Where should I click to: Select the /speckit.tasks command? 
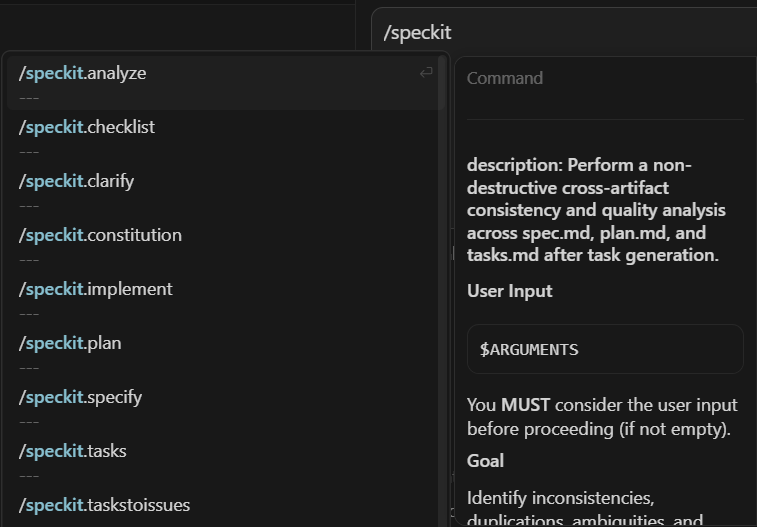click(x=225, y=461)
